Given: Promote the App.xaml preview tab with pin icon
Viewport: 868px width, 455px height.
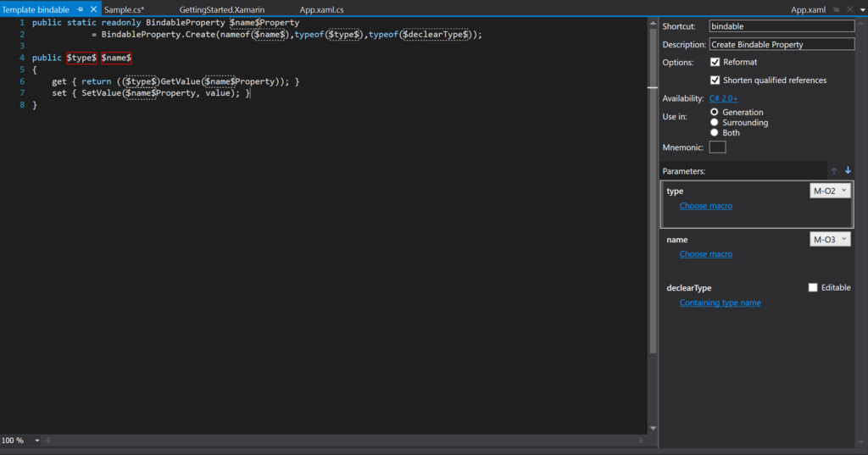Looking at the screenshot, I should 837,9.
